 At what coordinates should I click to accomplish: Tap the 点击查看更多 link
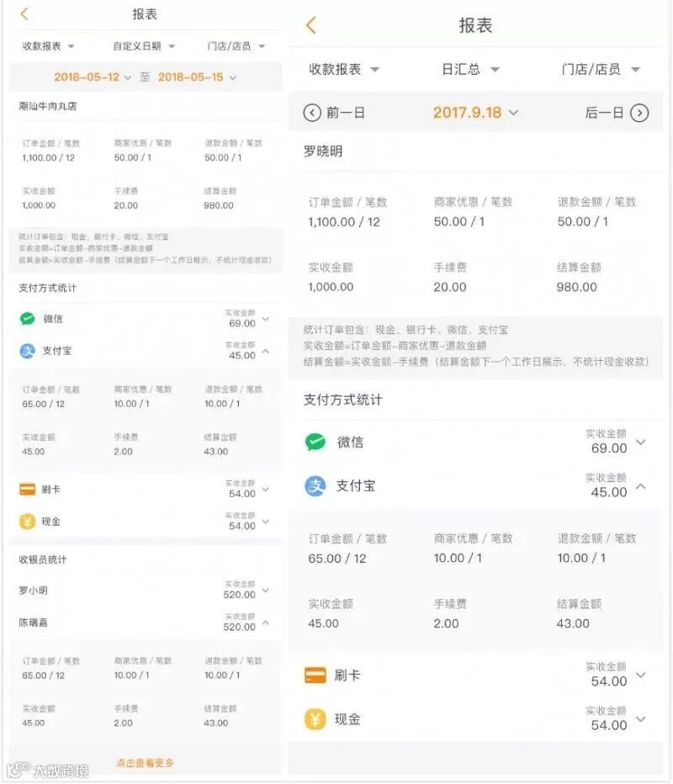[145, 763]
